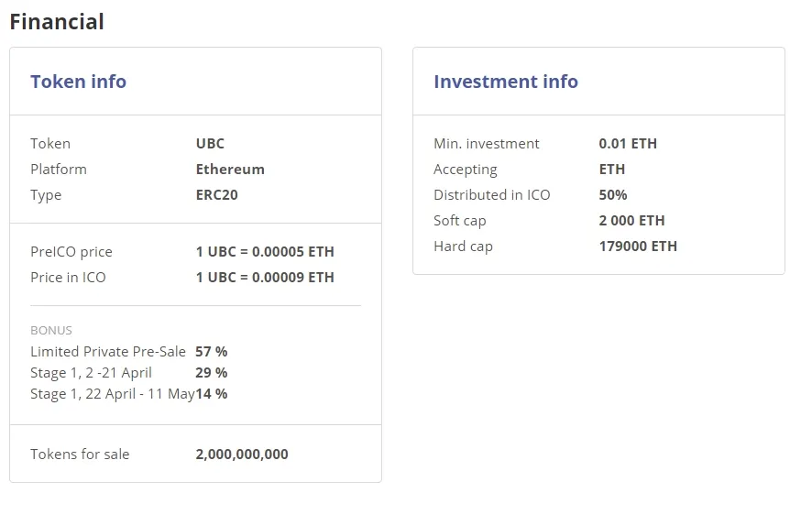The height and width of the screenshot is (526, 812).
Task: Select the Tokens for sale amount
Action: 242,454
